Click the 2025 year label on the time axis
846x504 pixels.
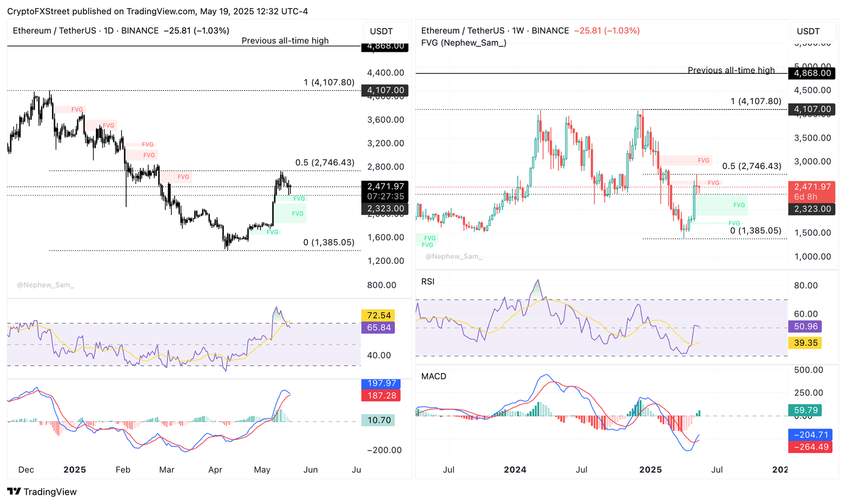(75, 470)
